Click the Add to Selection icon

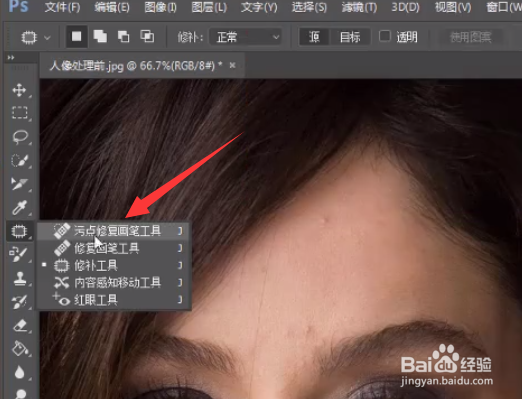tap(100, 36)
